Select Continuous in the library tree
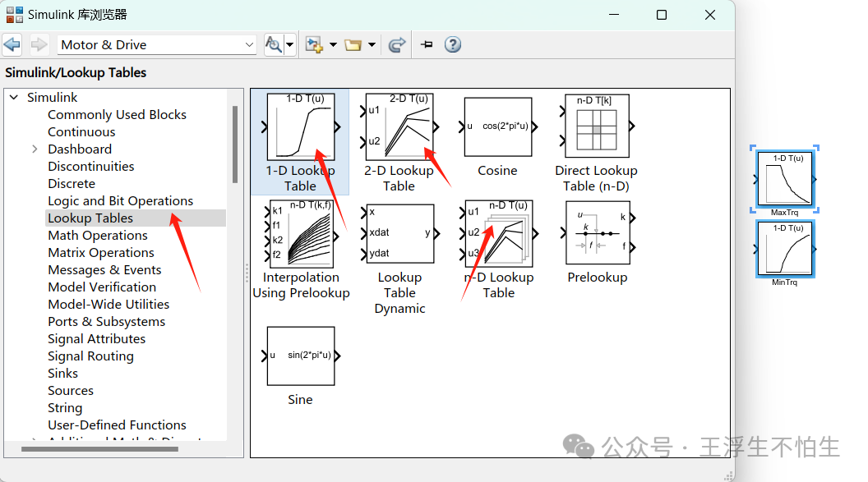868x482 pixels. (81, 131)
